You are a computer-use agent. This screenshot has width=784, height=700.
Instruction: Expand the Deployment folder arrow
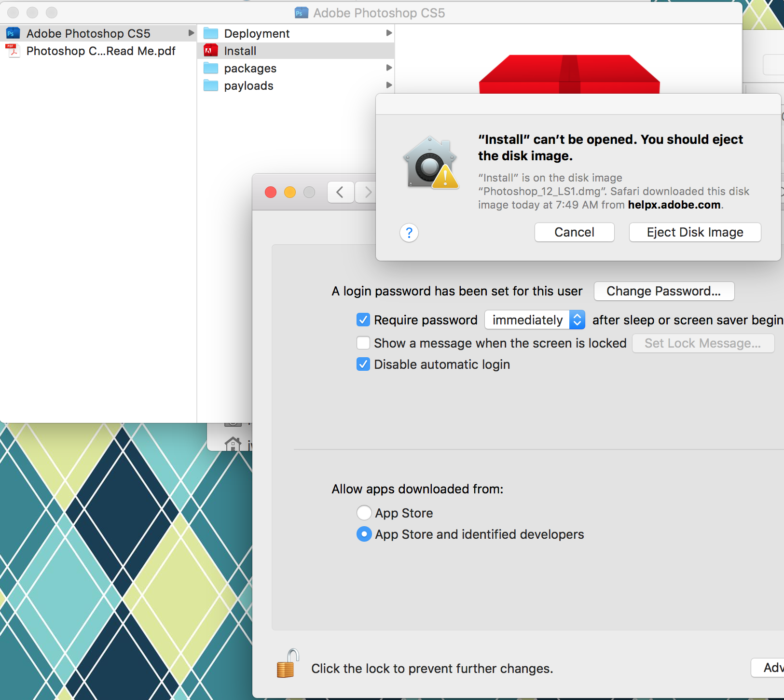[389, 33]
